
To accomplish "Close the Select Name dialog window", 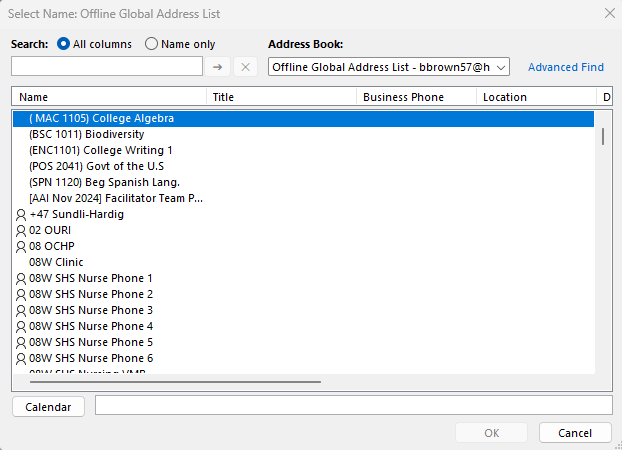I will 609,14.
